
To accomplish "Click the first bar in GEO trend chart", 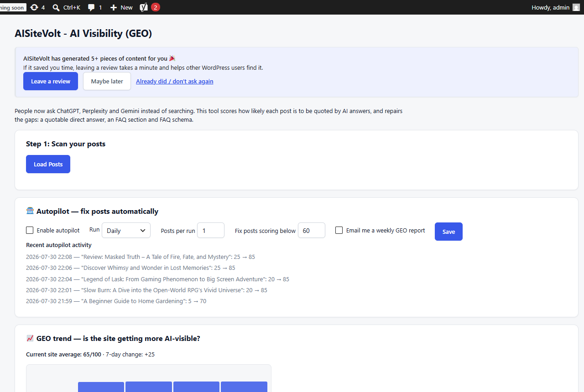I will coord(101,387).
